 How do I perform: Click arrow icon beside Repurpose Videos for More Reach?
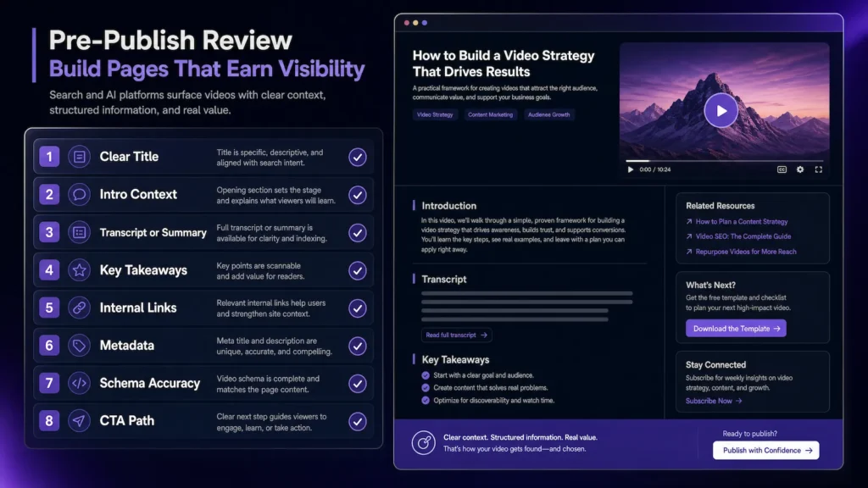(x=689, y=252)
